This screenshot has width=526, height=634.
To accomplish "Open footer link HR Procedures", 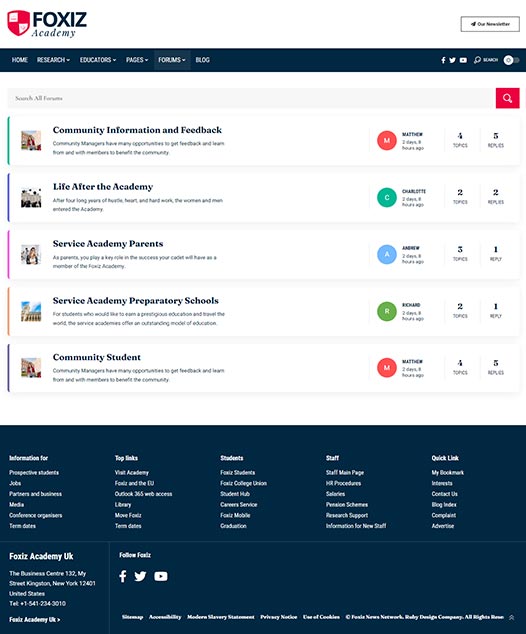I will (x=343, y=483).
